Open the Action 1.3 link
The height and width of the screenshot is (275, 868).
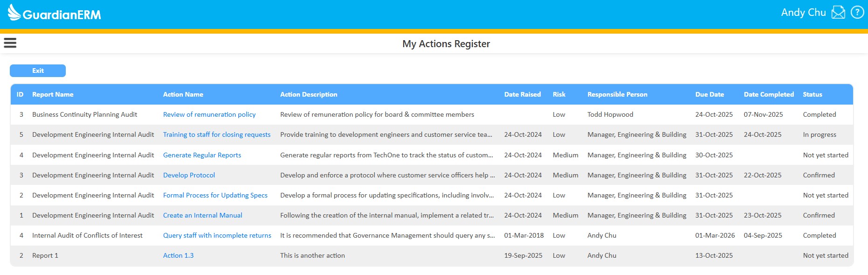178,255
